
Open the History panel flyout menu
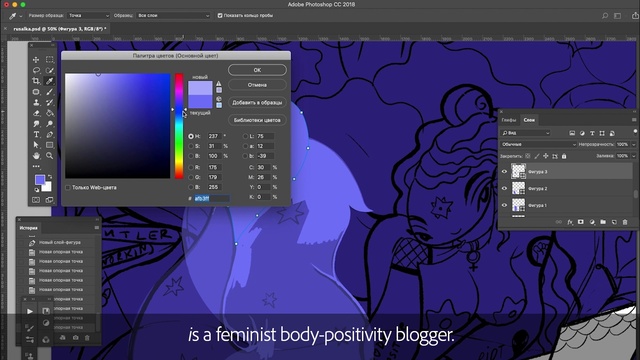[97, 228]
